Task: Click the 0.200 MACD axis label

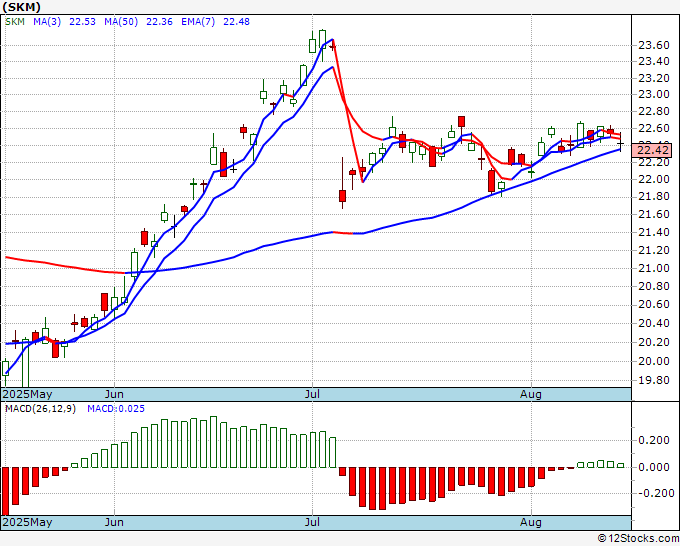Action: (654, 440)
